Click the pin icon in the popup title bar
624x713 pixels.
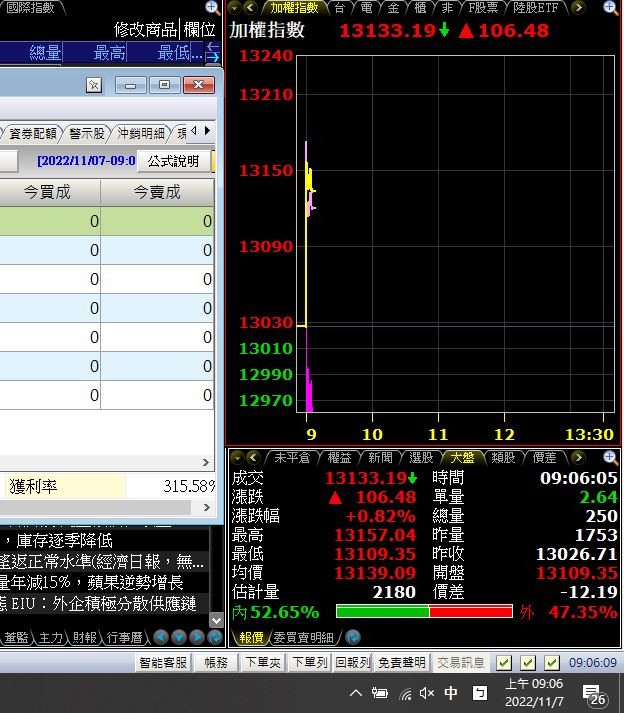[94, 85]
